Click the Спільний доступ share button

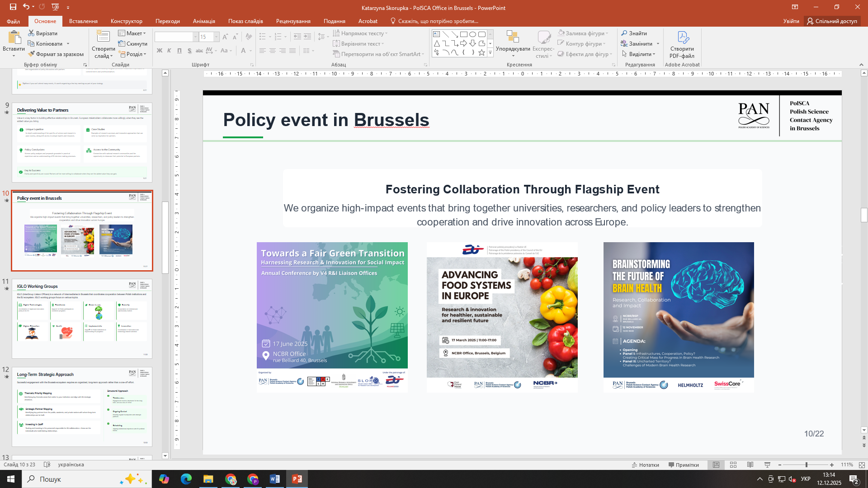click(833, 21)
